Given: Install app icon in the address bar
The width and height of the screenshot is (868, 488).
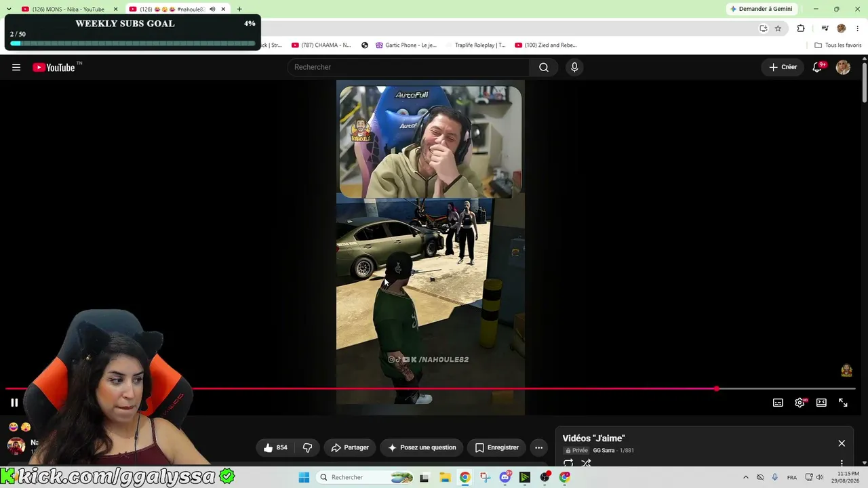Looking at the screenshot, I should (x=763, y=28).
